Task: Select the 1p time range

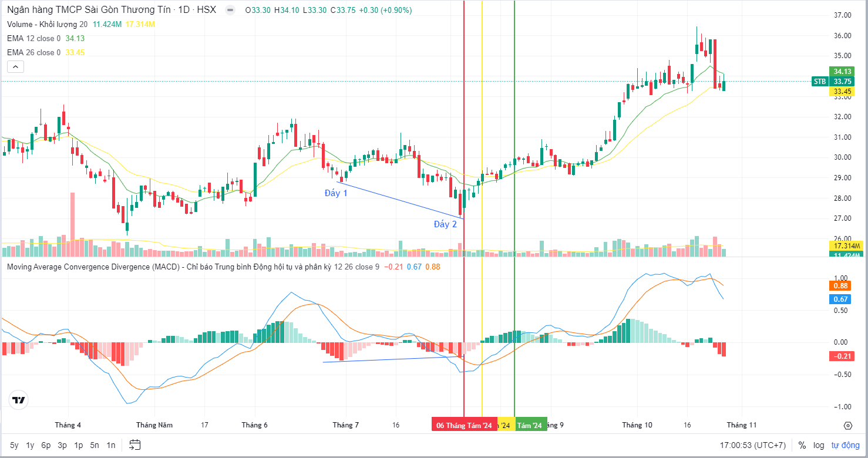Action: (79, 445)
